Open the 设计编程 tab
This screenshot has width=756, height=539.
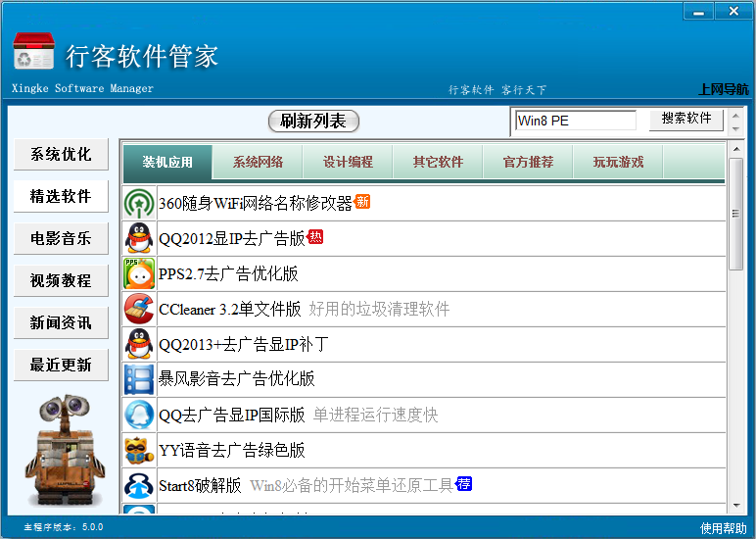(348, 162)
